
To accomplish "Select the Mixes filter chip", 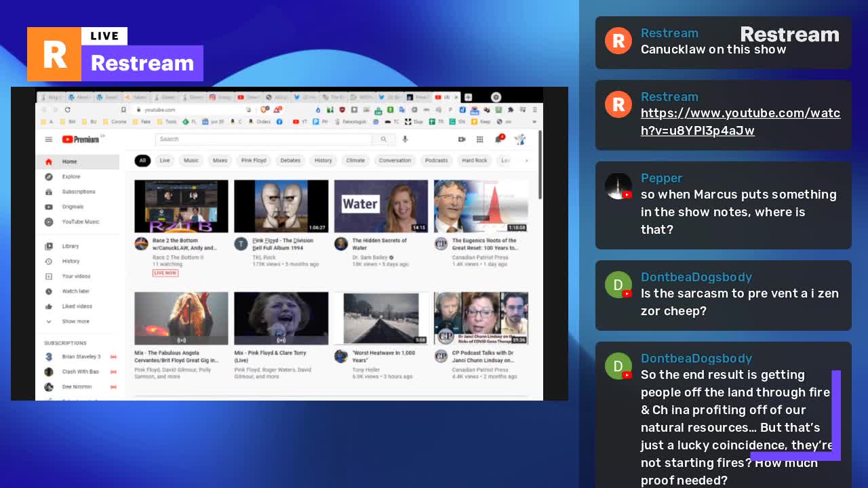I will pos(220,161).
